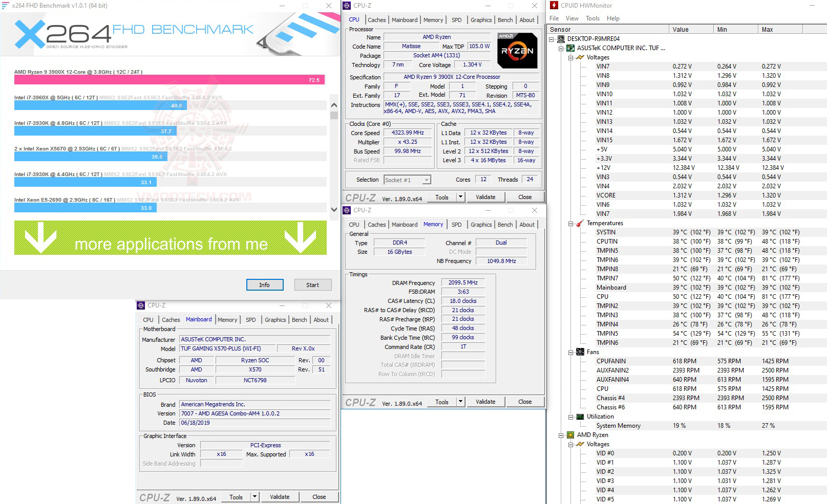Click the HWMonitor red lightning title icon
Viewport: 827px width, 504px height.
pyautogui.click(x=554, y=6)
